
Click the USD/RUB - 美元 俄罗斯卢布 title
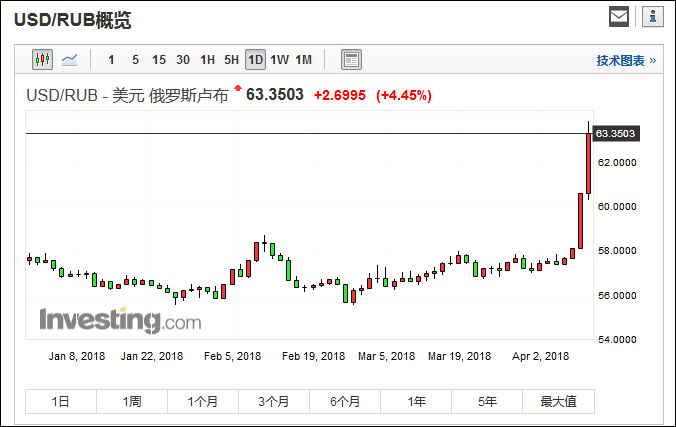(x=127, y=95)
